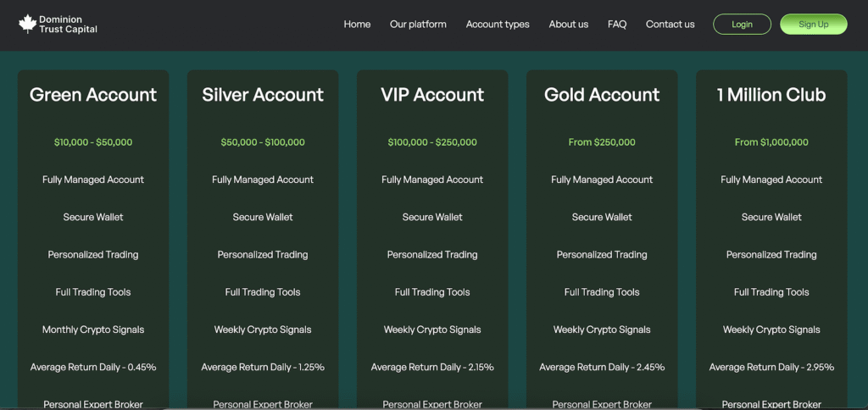This screenshot has width=868, height=410.
Task: Click Personalized Trading in Green Account card
Action: point(93,254)
